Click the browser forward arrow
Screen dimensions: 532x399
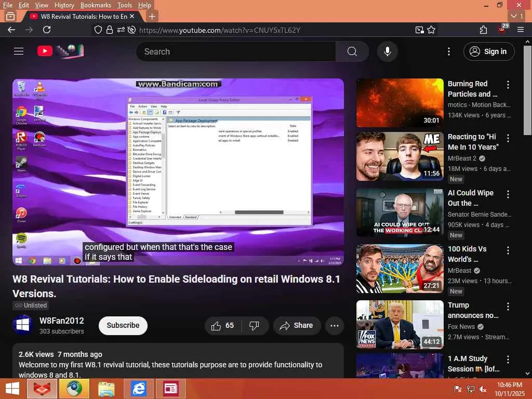[x=29, y=30]
